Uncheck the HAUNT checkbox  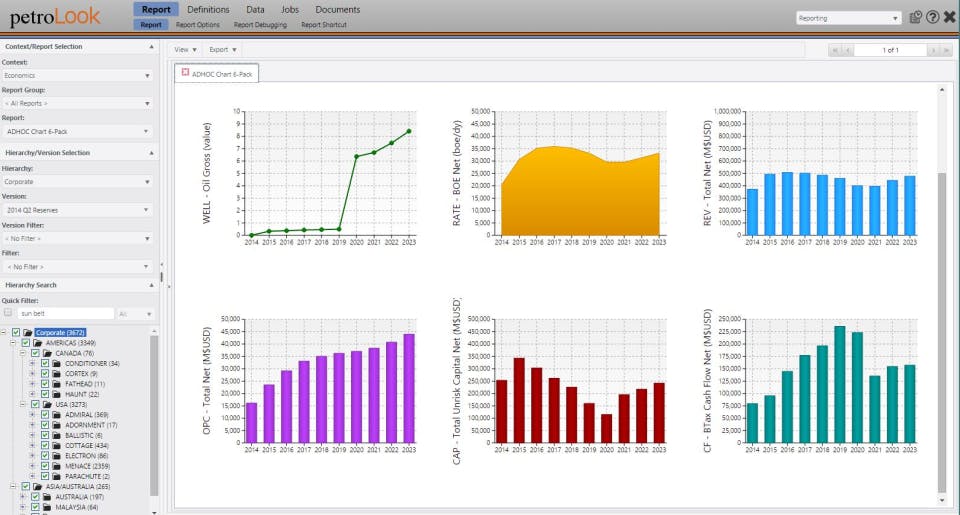(45, 394)
